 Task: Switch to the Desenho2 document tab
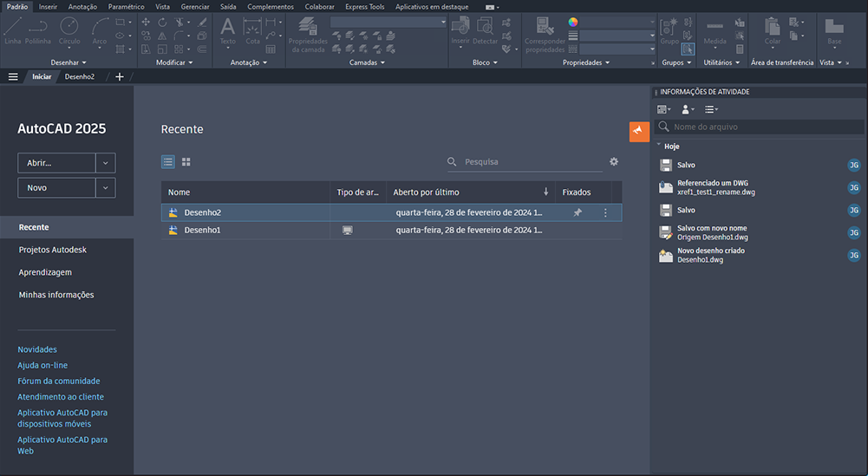(x=80, y=76)
